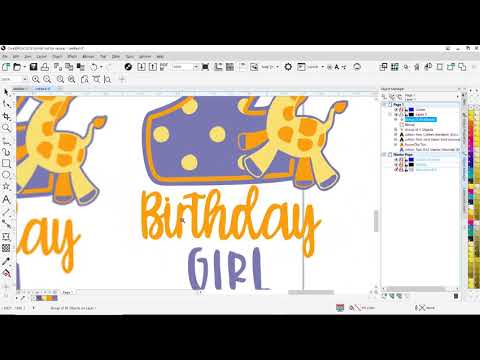Image resolution: width=480 pixels, height=360 pixels.
Task: Select the Rectangle tool
Action: 6,163
